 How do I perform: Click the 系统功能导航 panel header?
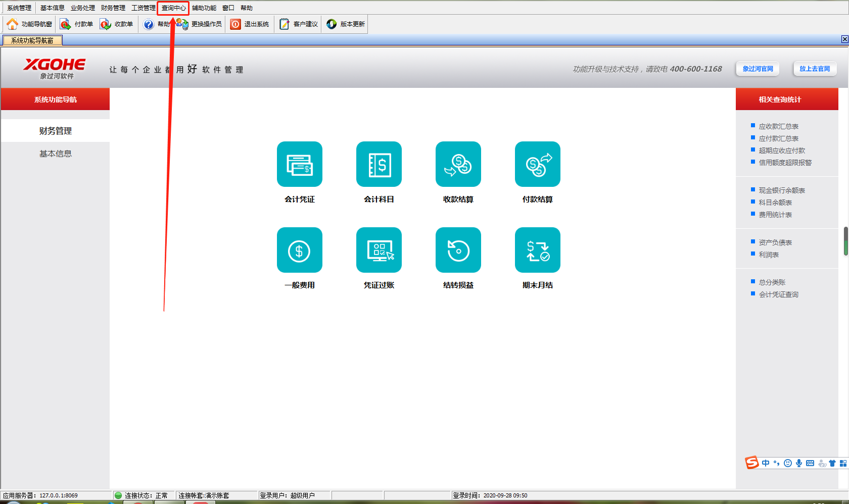[x=55, y=99]
